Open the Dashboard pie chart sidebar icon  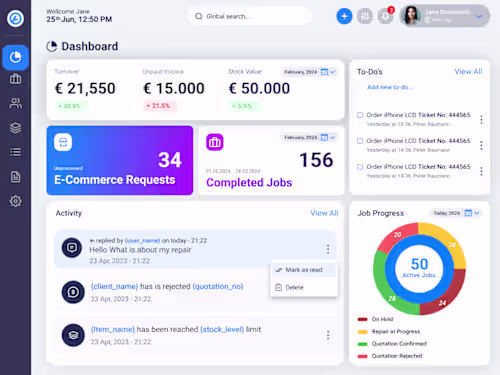(15, 57)
